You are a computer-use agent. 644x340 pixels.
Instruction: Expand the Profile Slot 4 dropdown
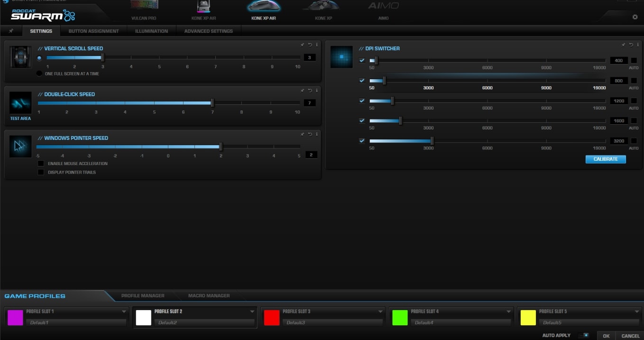(508, 312)
